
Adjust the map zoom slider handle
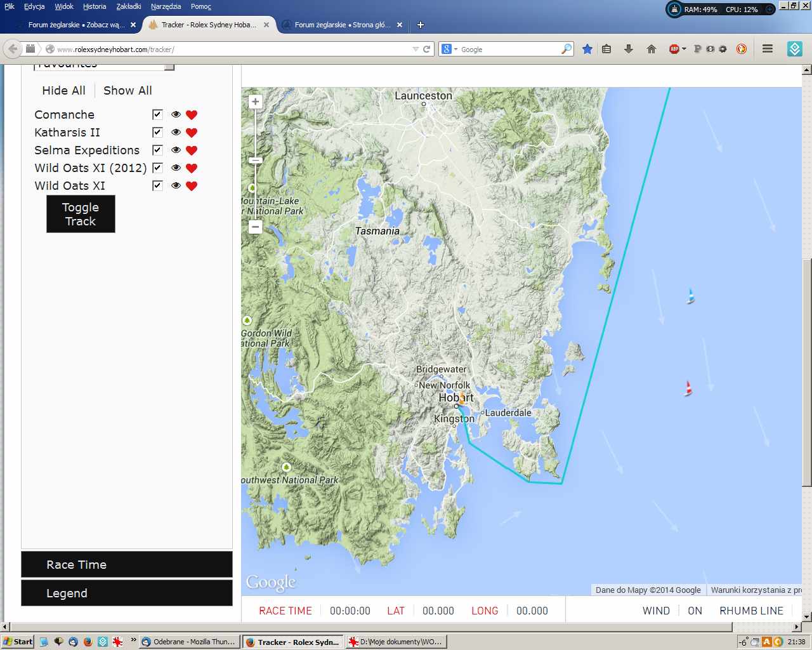(x=256, y=160)
